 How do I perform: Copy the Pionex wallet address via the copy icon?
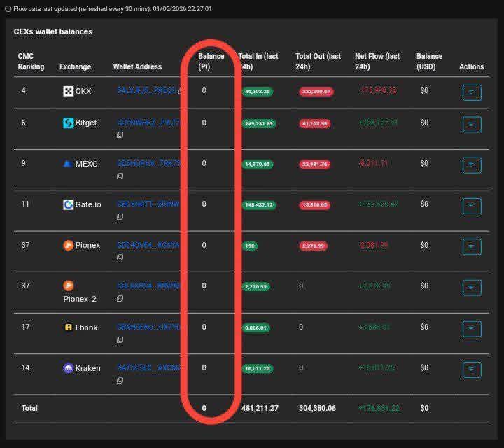(x=120, y=258)
